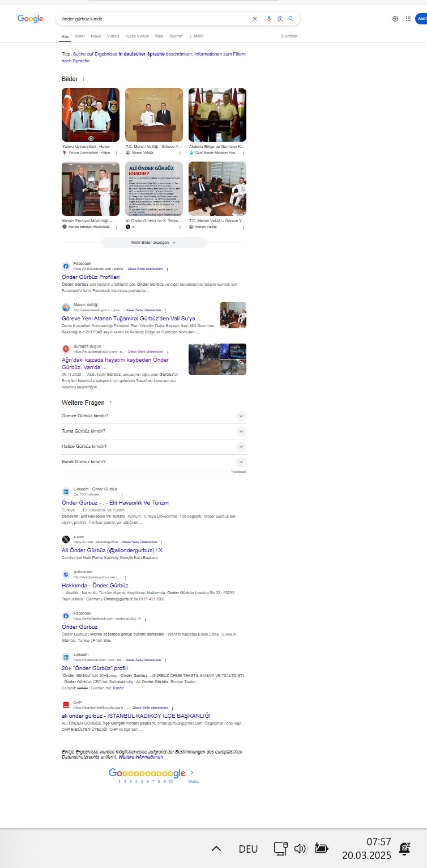Click the X favicon of x.com result

(66, 539)
